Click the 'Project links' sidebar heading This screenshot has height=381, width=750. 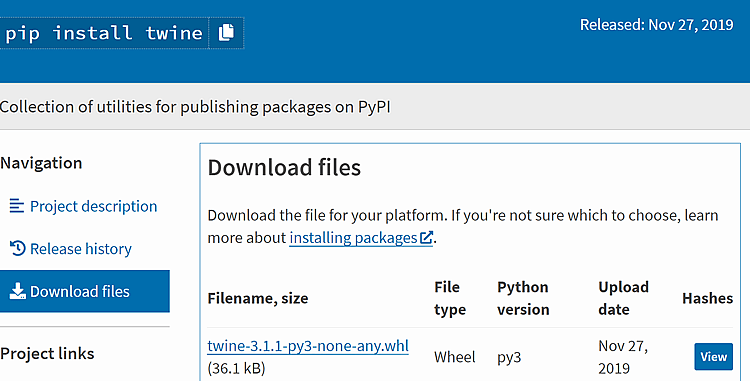click(47, 354)
